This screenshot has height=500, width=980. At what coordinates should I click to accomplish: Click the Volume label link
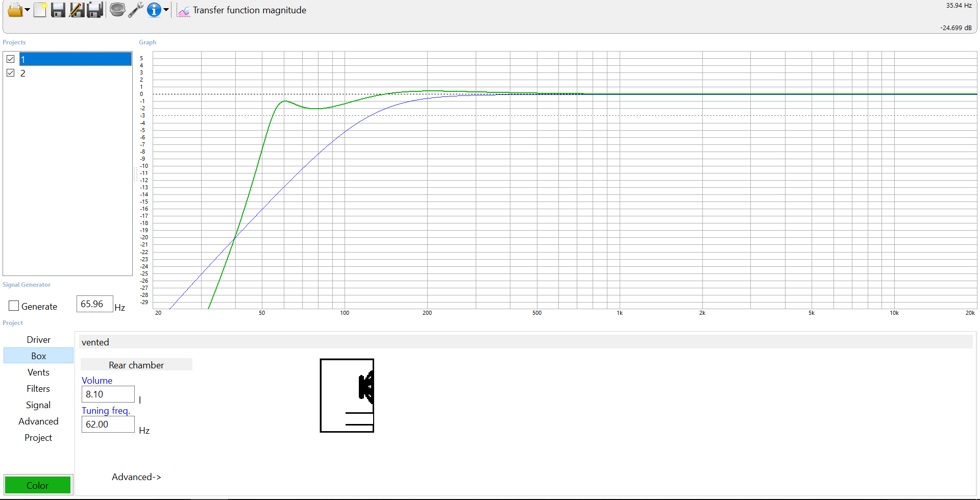pyautogui.click(x=97, y=380)
